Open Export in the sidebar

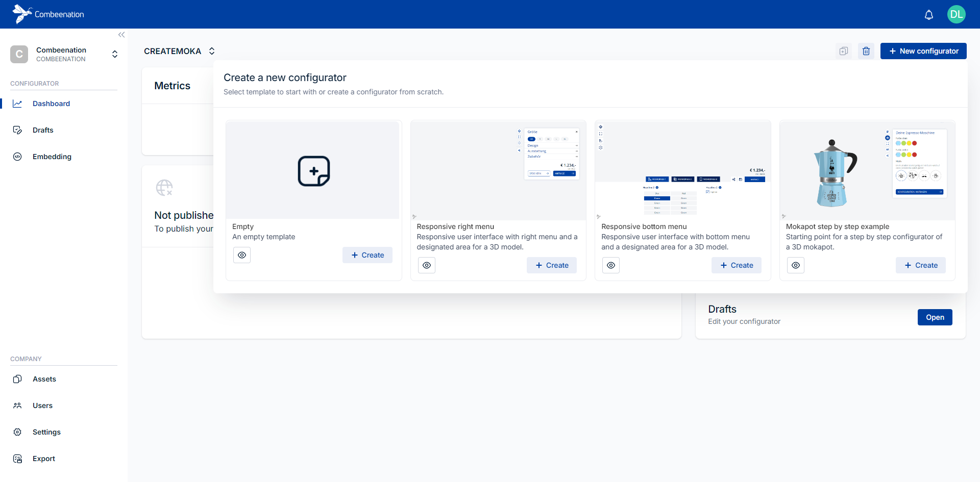click(44, 459)
